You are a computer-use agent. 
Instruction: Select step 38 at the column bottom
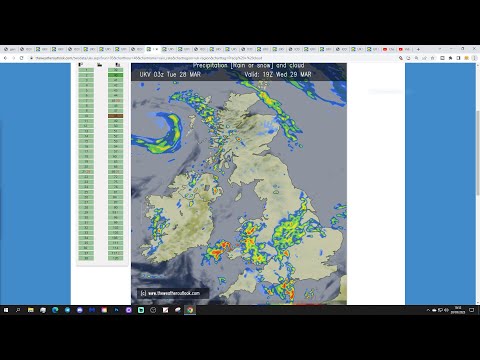[x=86, y=258]
